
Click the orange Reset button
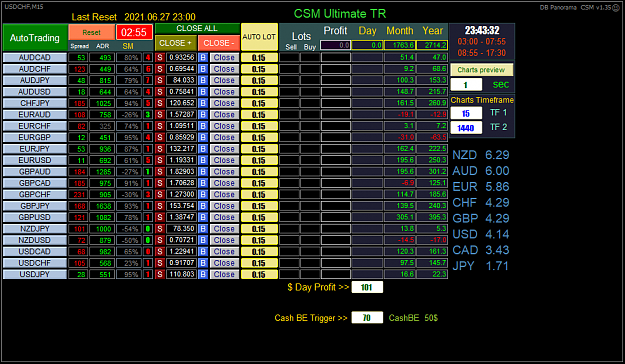(91, 32)
